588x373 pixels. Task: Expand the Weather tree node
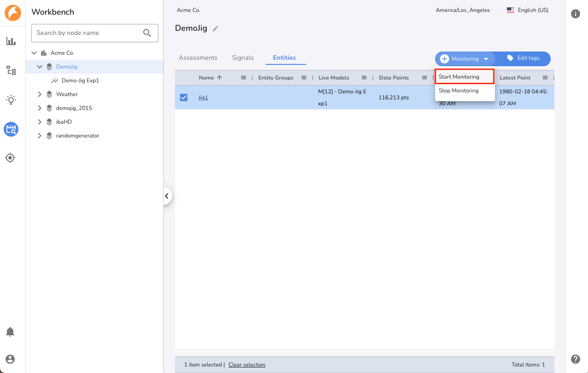40,94
